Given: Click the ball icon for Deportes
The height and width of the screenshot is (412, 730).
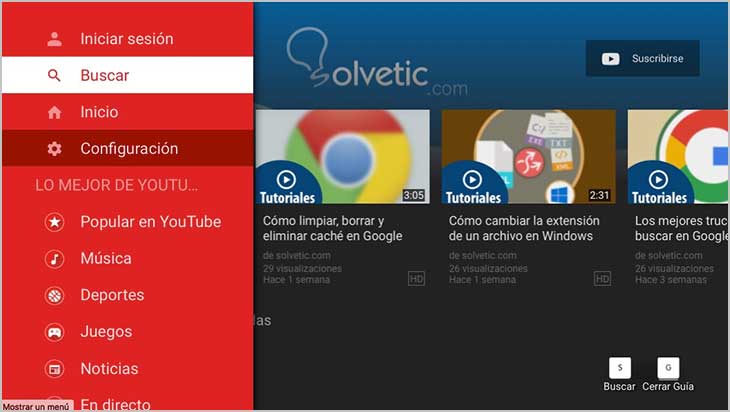Looking at the screenshot, I should 54,296.
